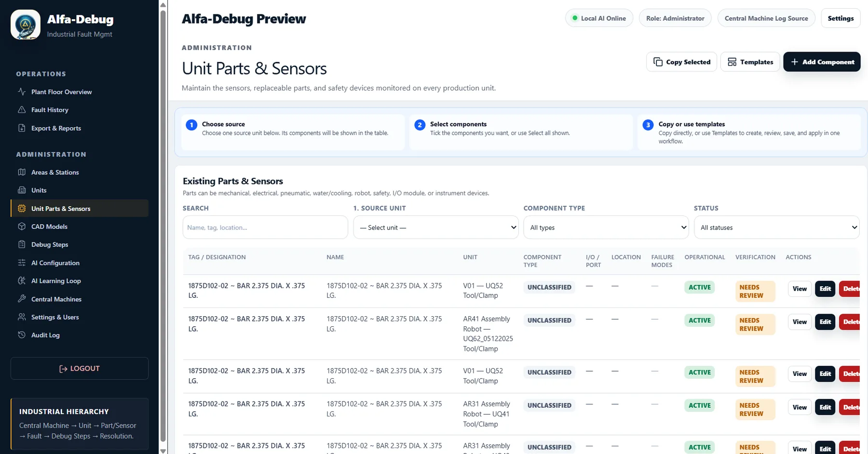Click the OPERATIONAL column header
868x454 pixels.
705,257
